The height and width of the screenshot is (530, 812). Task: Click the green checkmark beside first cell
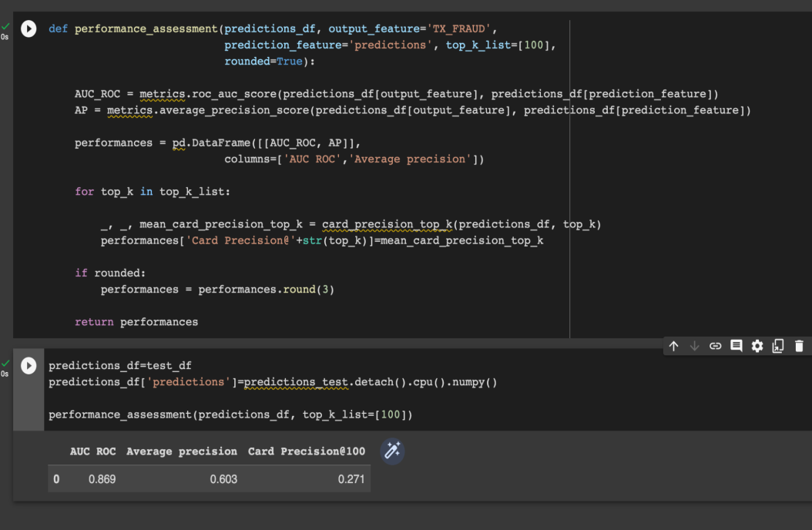[x=5, y=26]
